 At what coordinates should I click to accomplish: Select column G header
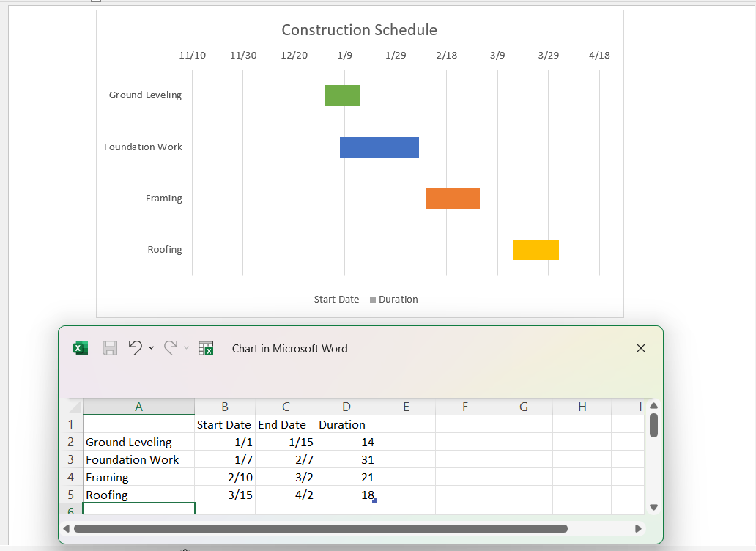point(524,407)
